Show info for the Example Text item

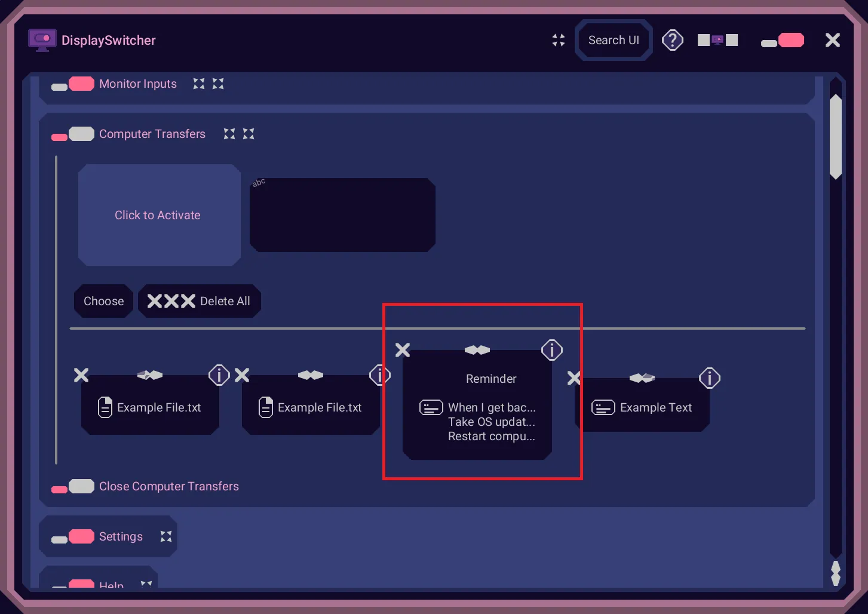click(710, 378)
